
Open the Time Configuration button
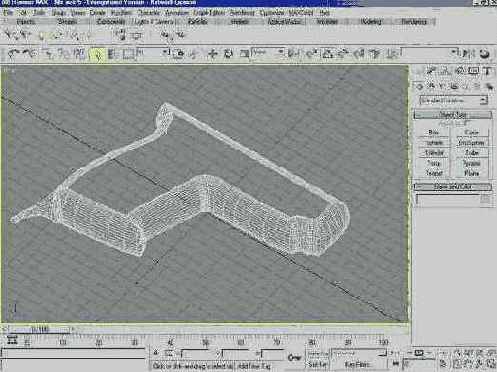pos(443,363)
